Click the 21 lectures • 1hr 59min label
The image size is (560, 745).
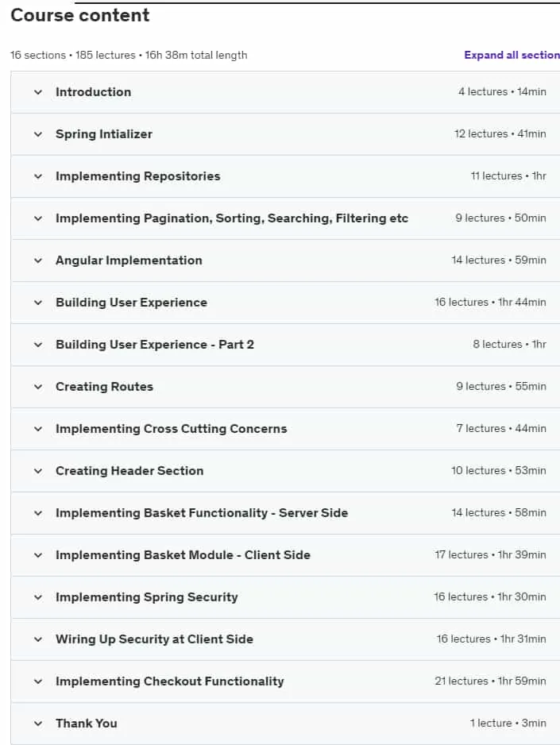click(490, 681)
